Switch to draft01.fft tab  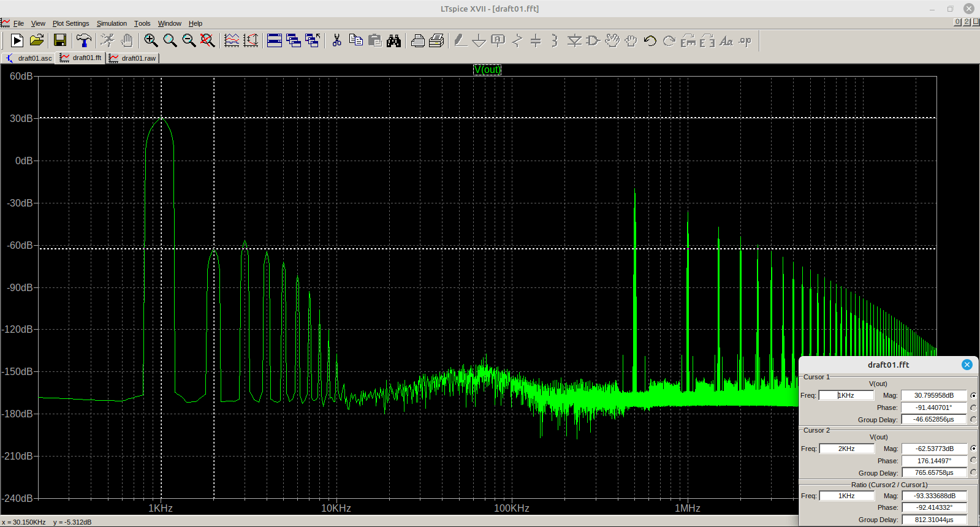[81, 58]
